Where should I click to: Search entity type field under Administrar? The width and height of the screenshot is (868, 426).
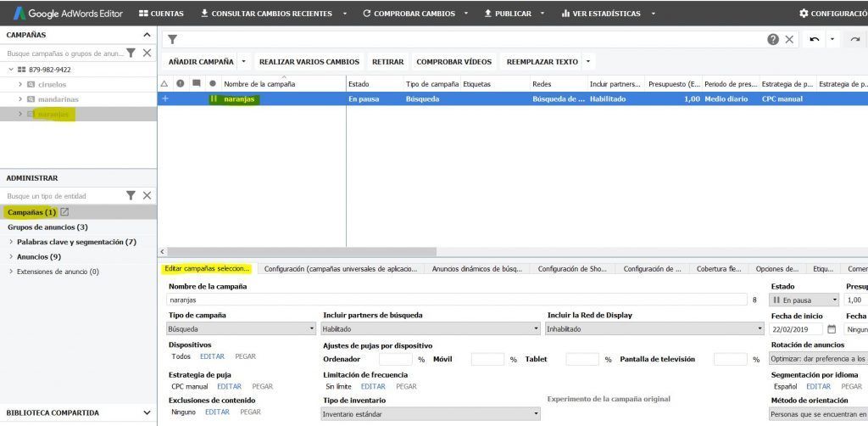click(64, 195)
